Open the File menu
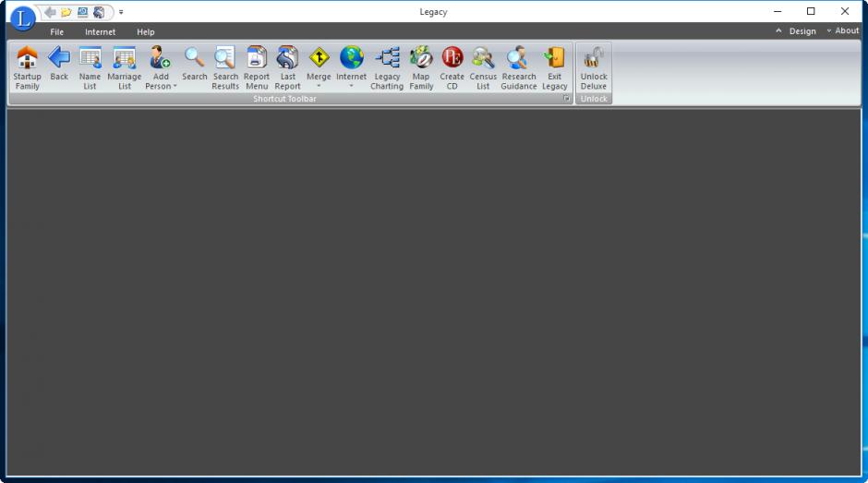The image size is (868, 483). pos(56,32)
